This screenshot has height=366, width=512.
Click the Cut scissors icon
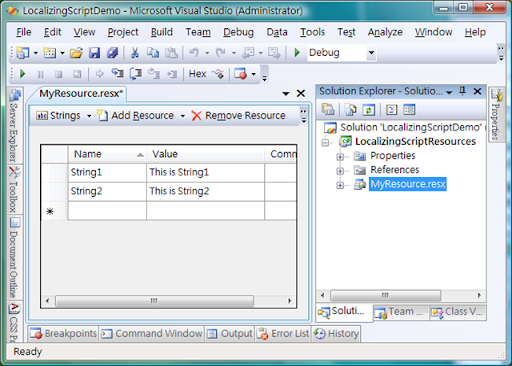click(x=135, y=53)
